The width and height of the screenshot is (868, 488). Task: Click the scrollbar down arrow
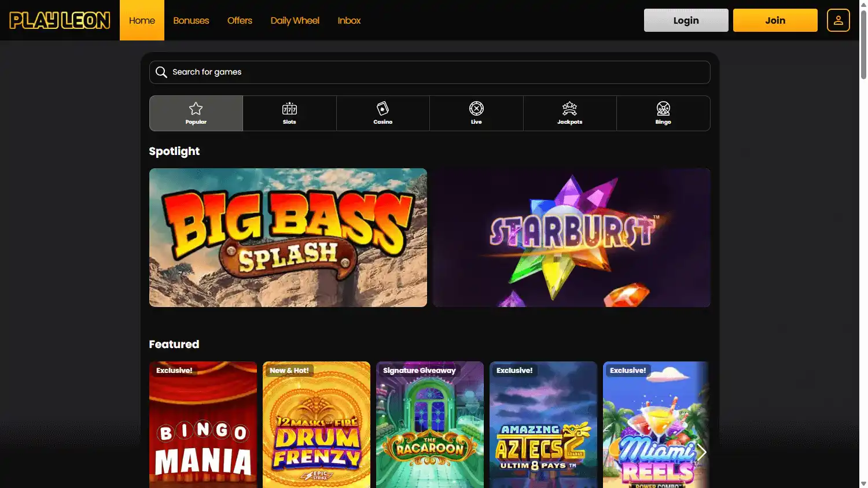pyautogui.click(x=863, y=483)
